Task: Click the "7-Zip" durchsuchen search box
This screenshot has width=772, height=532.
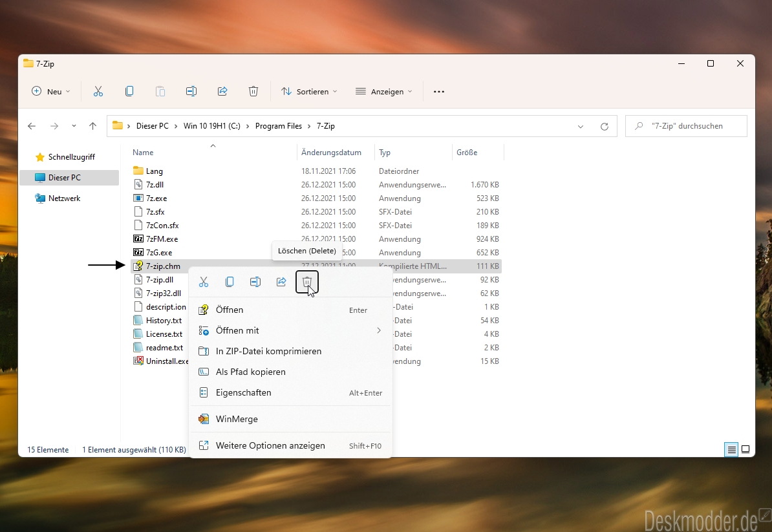Action: 687,127
